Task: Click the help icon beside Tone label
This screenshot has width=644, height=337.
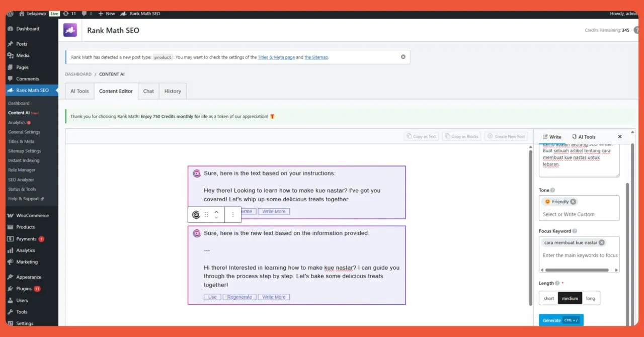Action: (553, 190)
